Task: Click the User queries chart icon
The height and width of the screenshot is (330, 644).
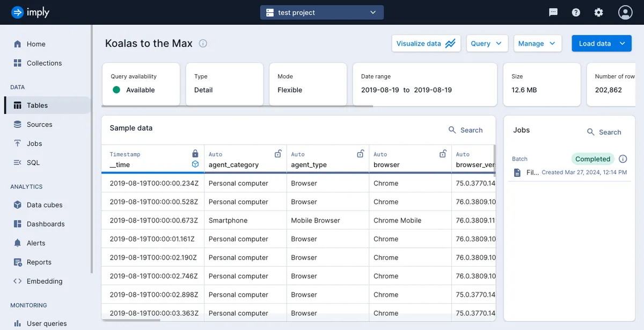Action: [x=18, y=324]
